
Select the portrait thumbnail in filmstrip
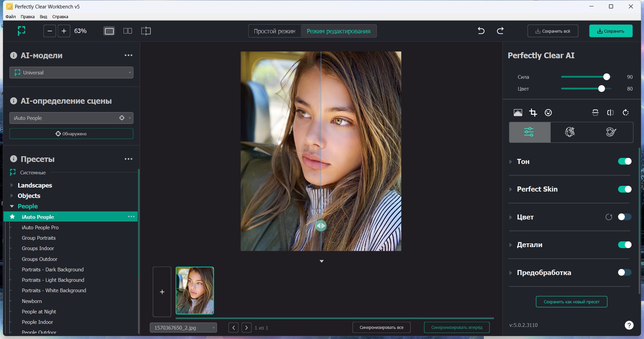point(195,291)
